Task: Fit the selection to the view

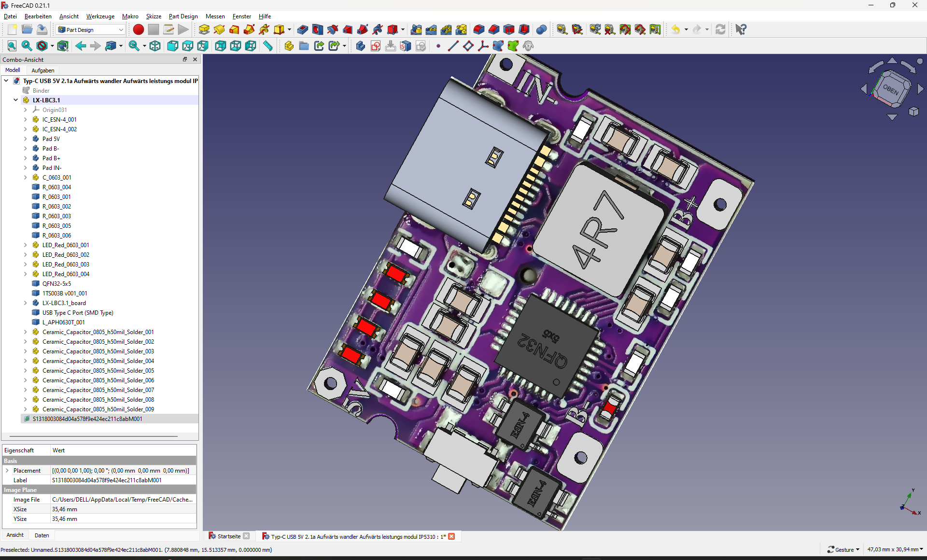Action: coord(27,46)
